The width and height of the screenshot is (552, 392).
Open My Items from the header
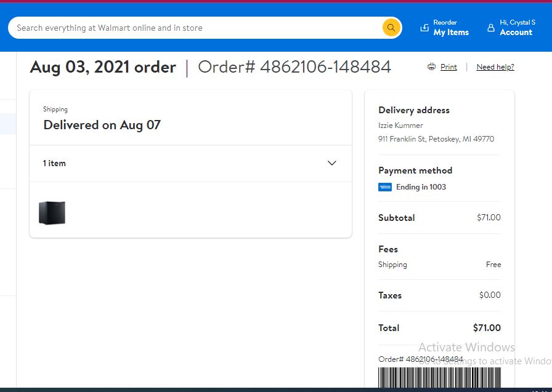451,33
